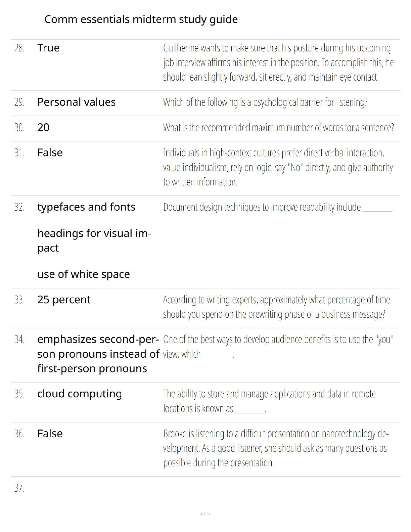
Task: Click the prewriting phase percentage question
Action: pyautogui.click(x=277, y=307)
